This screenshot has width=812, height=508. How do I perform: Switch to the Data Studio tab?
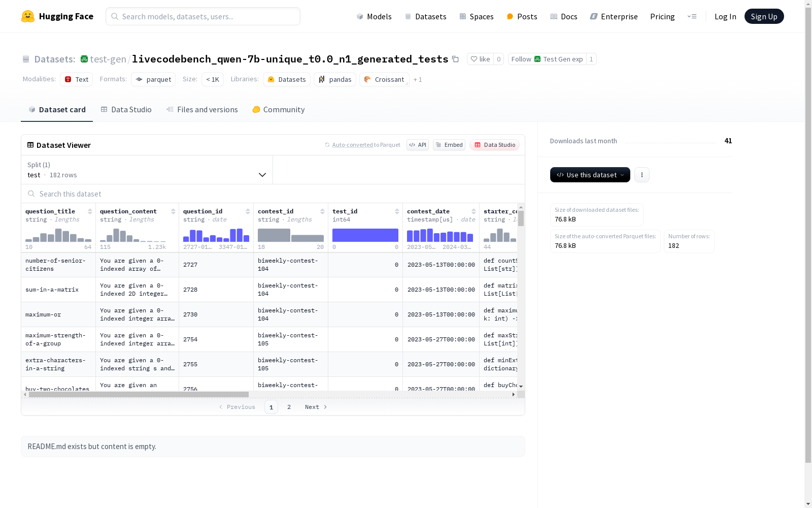click(x=126, y=110)
